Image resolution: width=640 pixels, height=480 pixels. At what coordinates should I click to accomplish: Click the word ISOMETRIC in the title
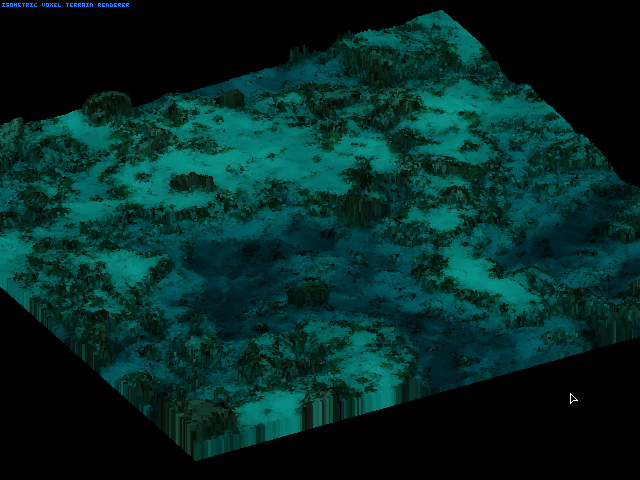point(20,5)
